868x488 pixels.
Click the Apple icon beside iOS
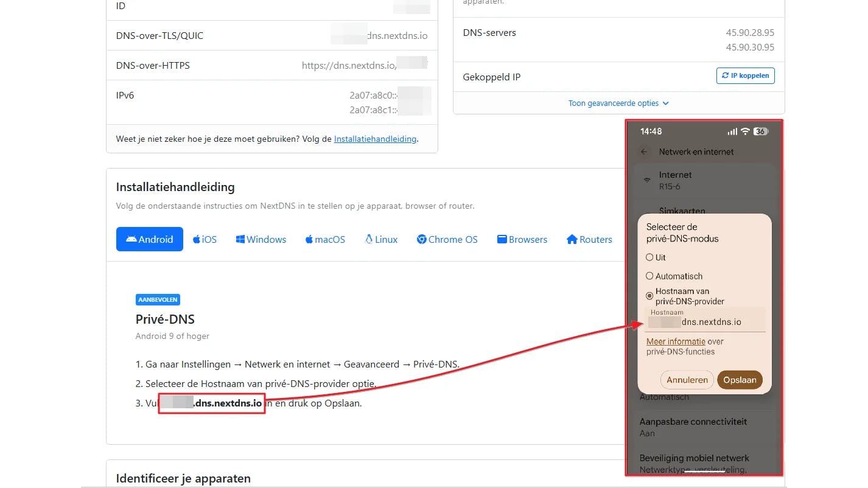(x=197, y=239)
